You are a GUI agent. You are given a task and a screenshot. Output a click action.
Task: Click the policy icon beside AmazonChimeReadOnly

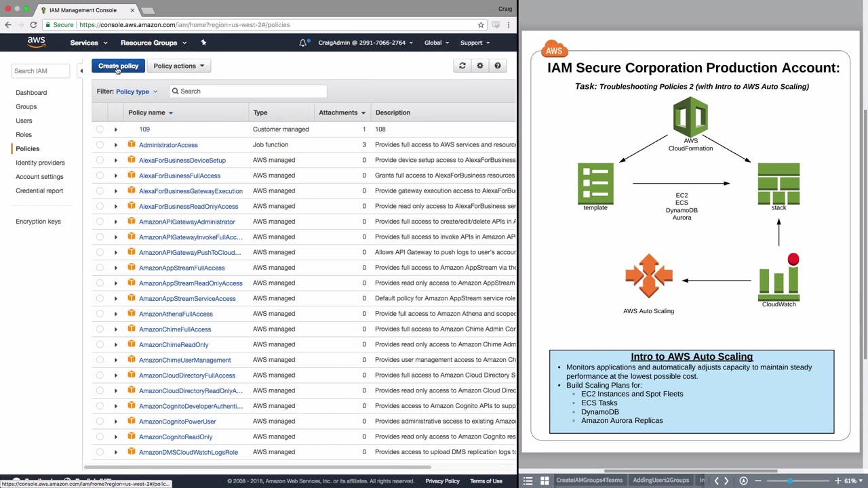click(x=132, y=344)
